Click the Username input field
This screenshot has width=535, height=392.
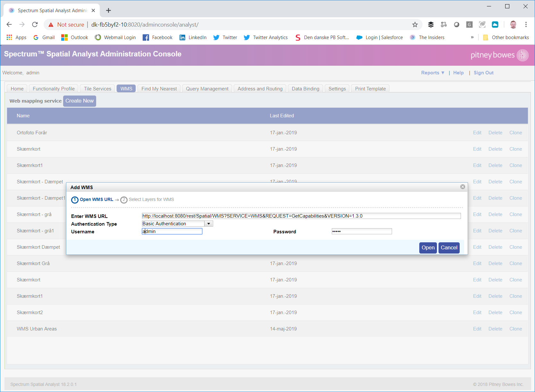pyautogui.click(x=172, y=231)
